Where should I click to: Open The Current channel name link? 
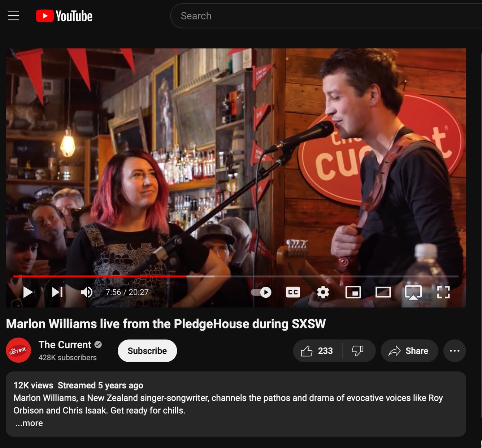click(65, 345)
